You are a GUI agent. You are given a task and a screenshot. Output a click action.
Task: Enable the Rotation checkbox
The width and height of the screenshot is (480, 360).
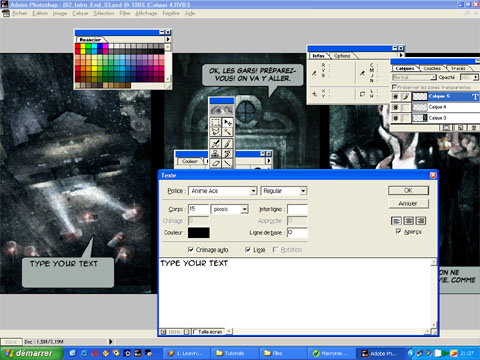(x=275, y=249)
